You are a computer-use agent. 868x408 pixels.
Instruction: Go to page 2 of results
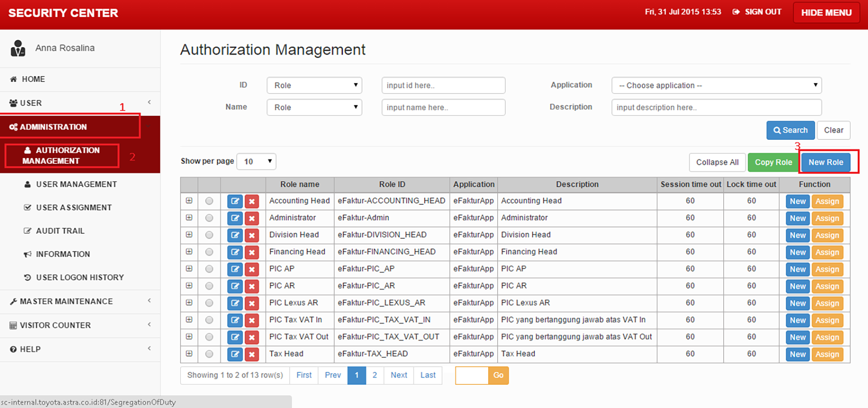tap(374, 375)
